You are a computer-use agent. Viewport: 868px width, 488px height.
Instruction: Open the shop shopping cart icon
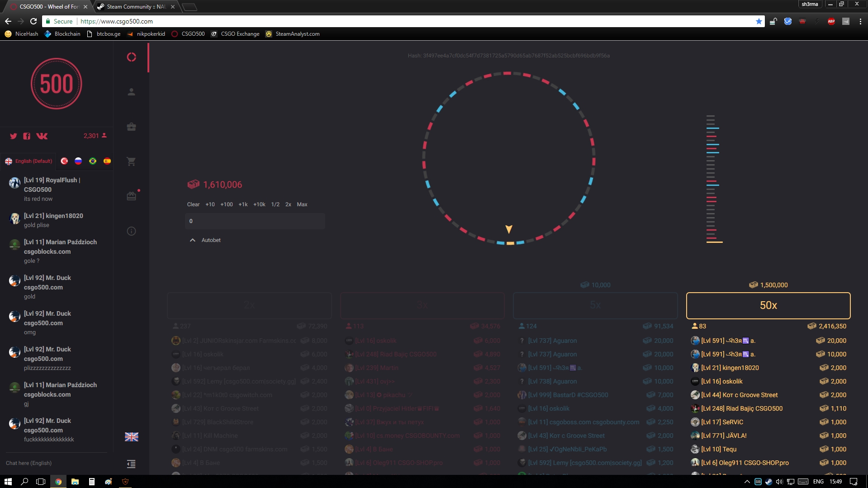[131, 161]
